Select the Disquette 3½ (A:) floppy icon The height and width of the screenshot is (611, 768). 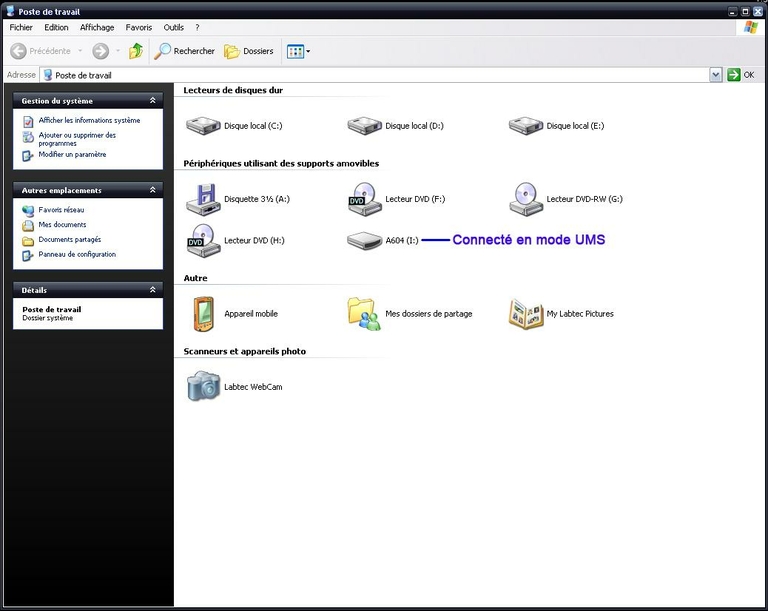pyautogui.click(x=203, y=199)
